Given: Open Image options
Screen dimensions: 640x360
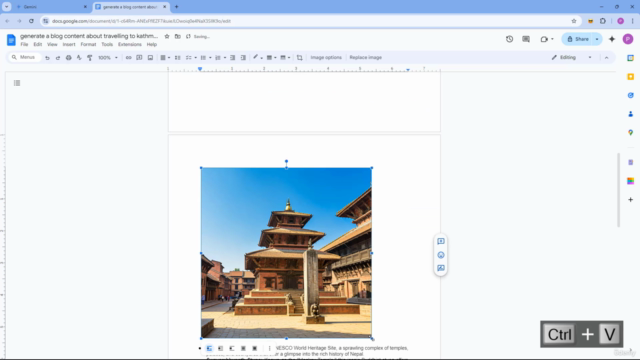Looking at the screenshot, I should click(326, 58).
